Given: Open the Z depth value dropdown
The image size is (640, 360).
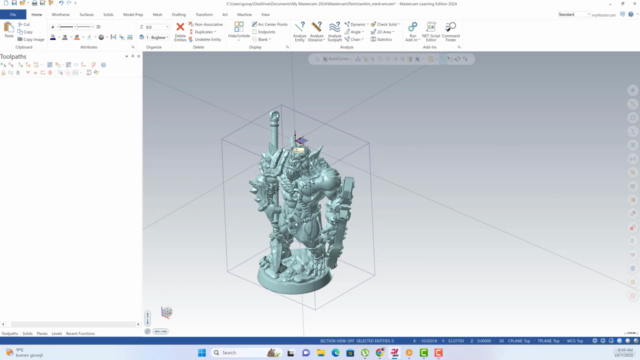Looking at the screenshot, I should [167, 27].
